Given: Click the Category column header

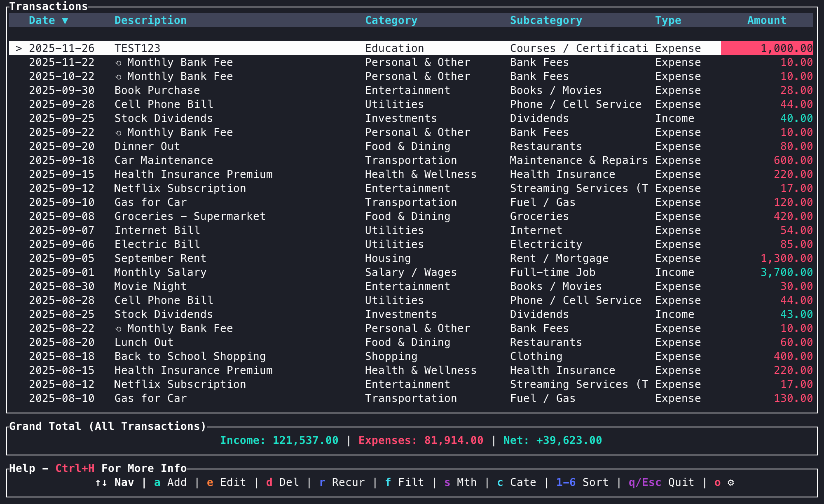Looking at the screenshot, I should (x=391, y=20).
